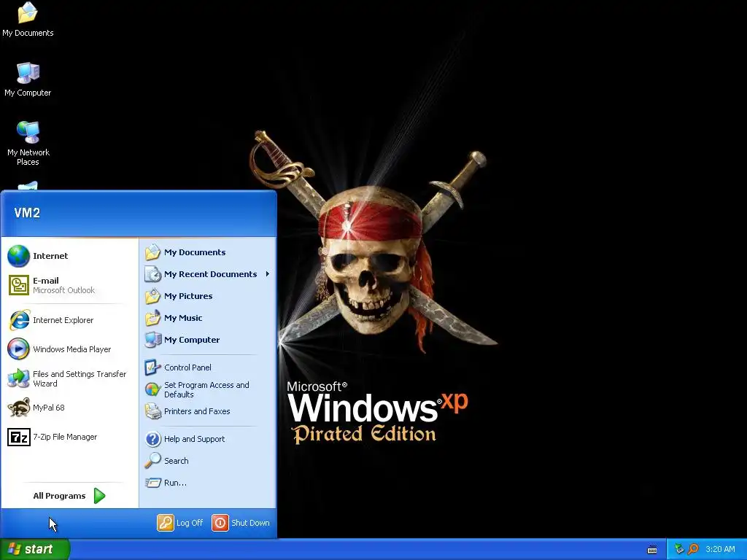This screenshot has width=747, height=560.
Task: Click the orange key tray icon
Action: point(693,549)
